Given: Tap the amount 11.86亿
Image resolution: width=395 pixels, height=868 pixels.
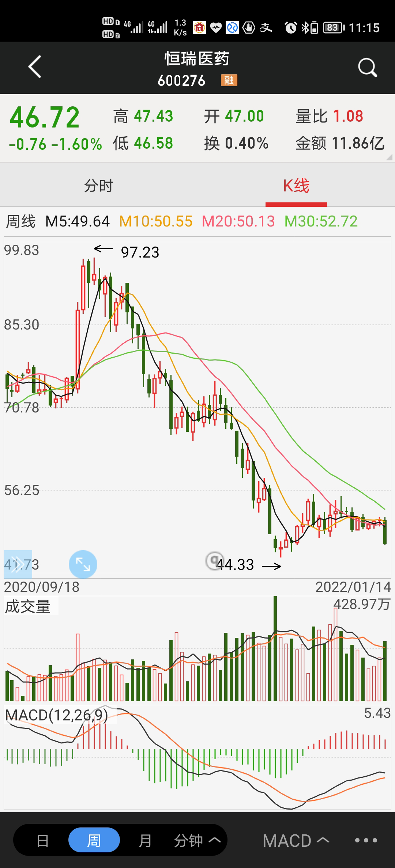Looking at the screenshot, I should tap(358, 143).
